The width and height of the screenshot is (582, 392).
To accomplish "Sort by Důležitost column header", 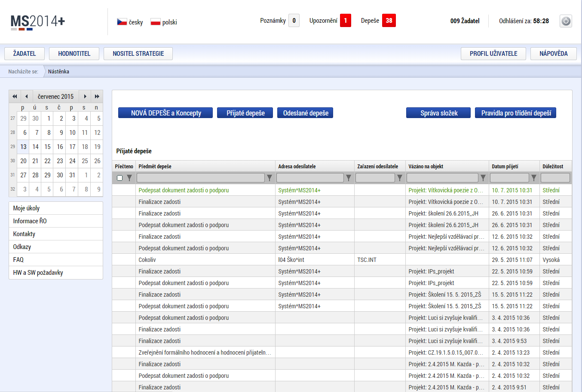I will pyautogui.click(x=553, y=167).
